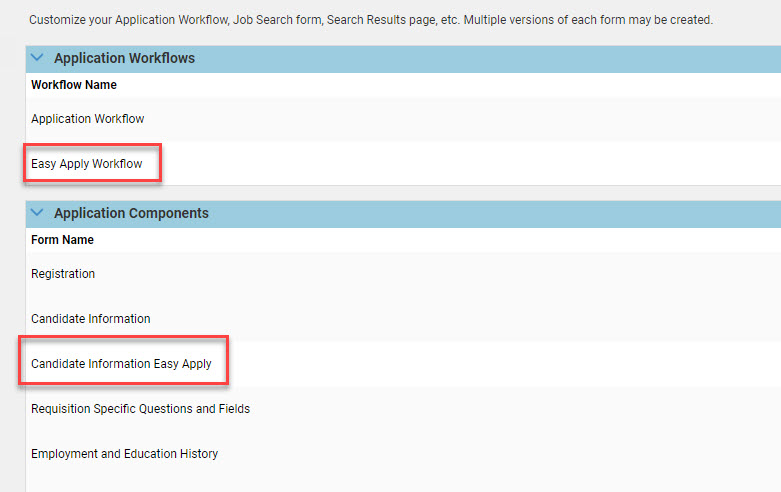The height and width of the screenshot is (492, 781).
Task: Open Requisition Specific Questions and Fields form
Action: [x=140, y=409]
